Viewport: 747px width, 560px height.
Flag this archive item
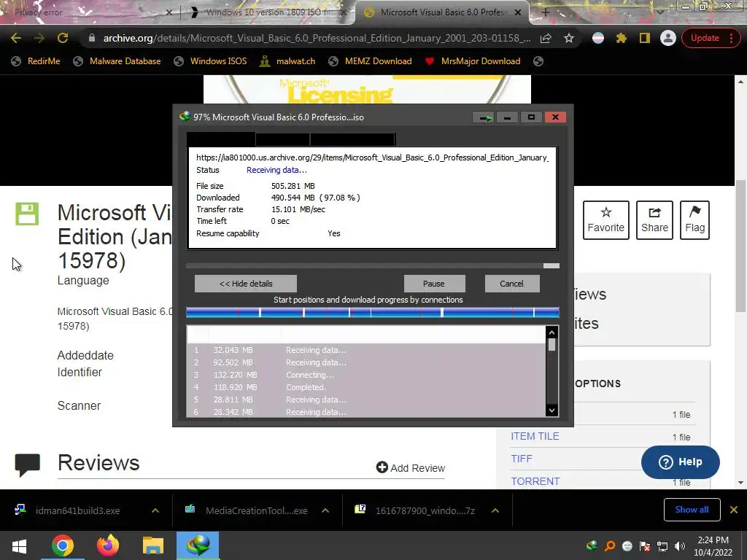tap(694, 220)
